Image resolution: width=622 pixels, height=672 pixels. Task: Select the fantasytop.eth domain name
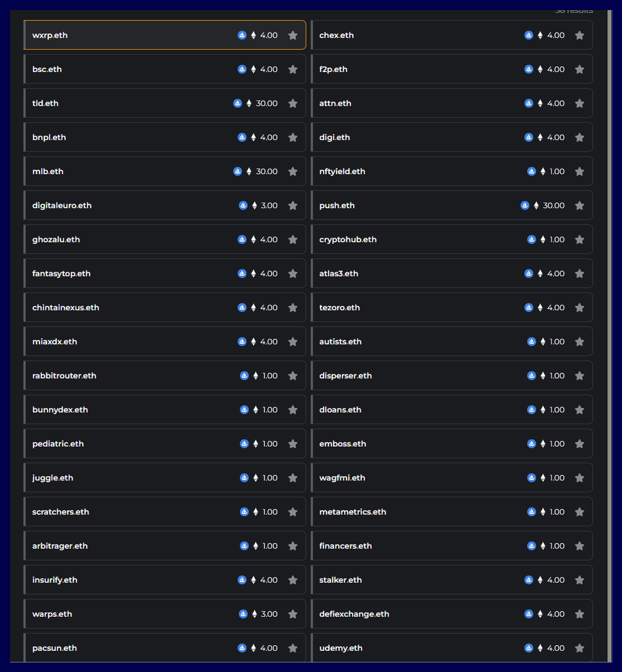click(62, 273)
